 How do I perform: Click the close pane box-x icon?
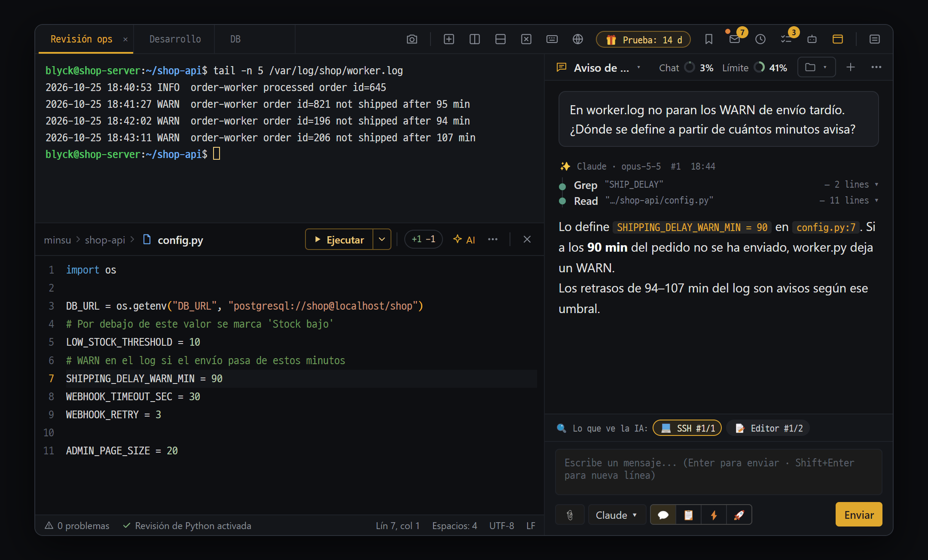point(526,39)
